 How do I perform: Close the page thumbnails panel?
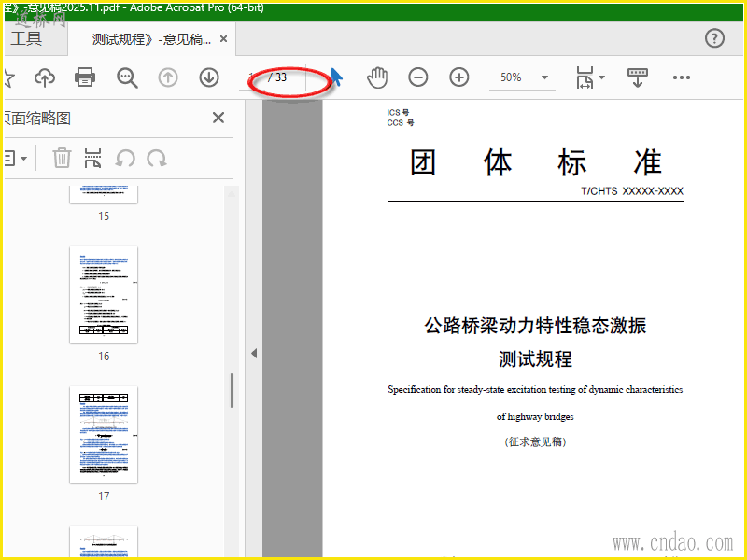(x=218, y=118)
